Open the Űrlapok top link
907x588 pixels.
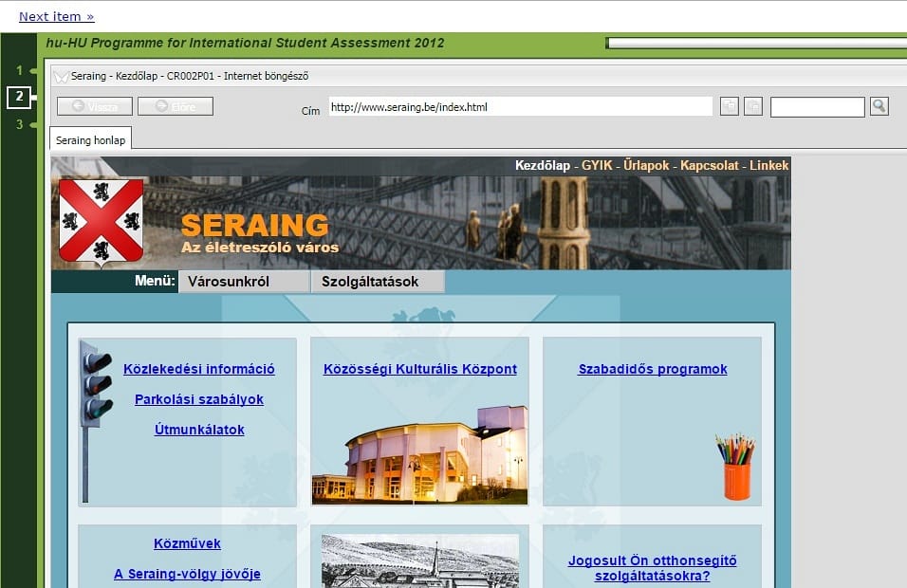click(646, 165)
